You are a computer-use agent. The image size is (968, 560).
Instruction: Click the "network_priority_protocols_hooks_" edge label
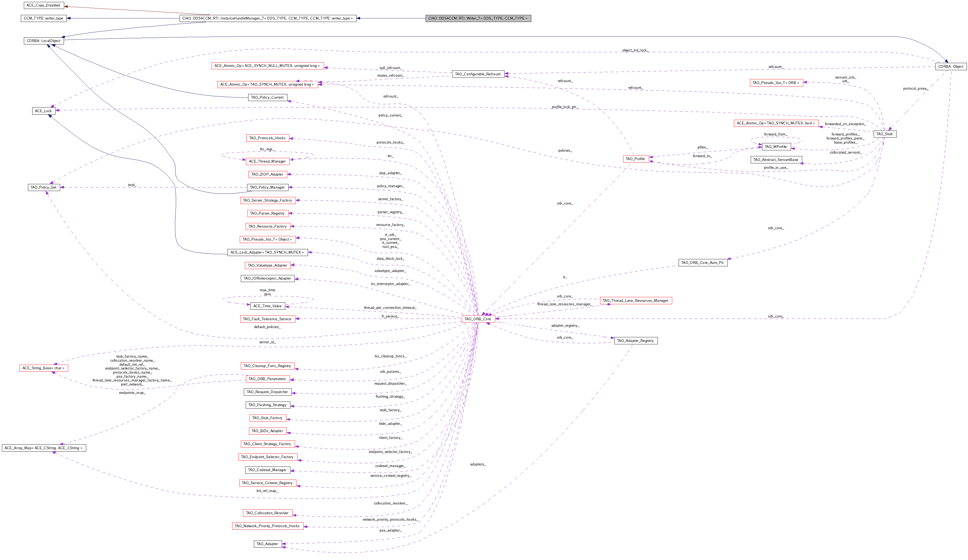[x=390, y=520]
